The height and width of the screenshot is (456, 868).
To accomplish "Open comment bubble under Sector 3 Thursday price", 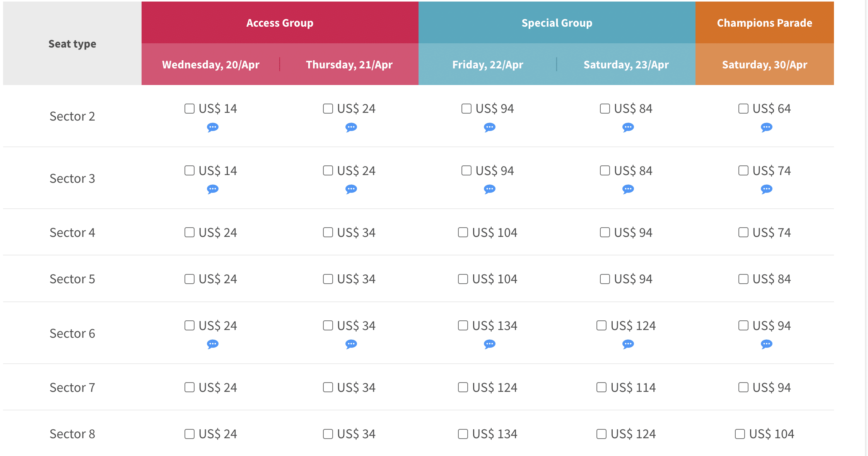I will (351, 189).
